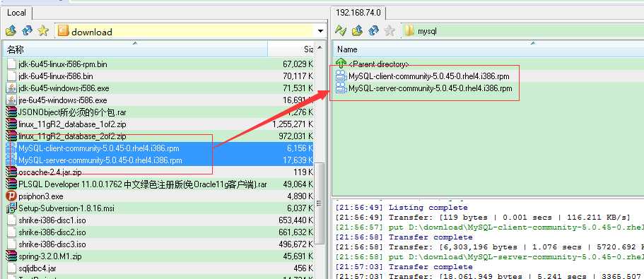The image size is (644, 279).
Task: Click log line Transfer 119 bytes
Action: (x=483, y=218)
